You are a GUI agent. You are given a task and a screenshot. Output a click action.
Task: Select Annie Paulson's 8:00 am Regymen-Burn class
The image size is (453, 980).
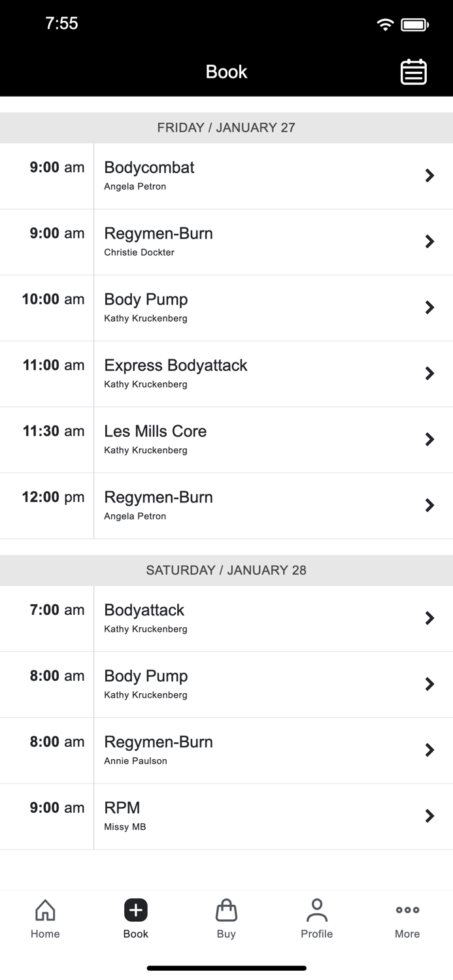click(226, 749)
